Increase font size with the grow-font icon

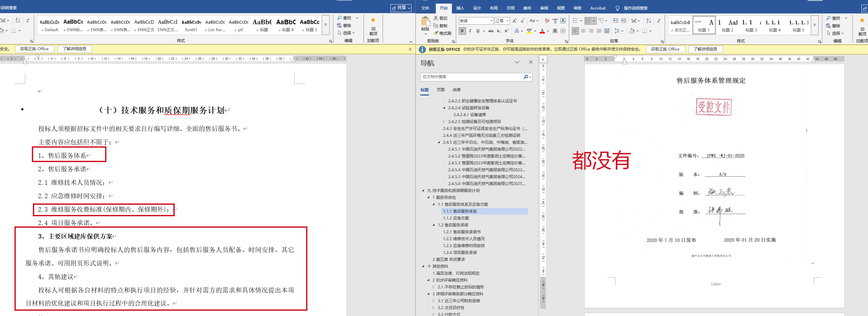click(x=515, y=21)
